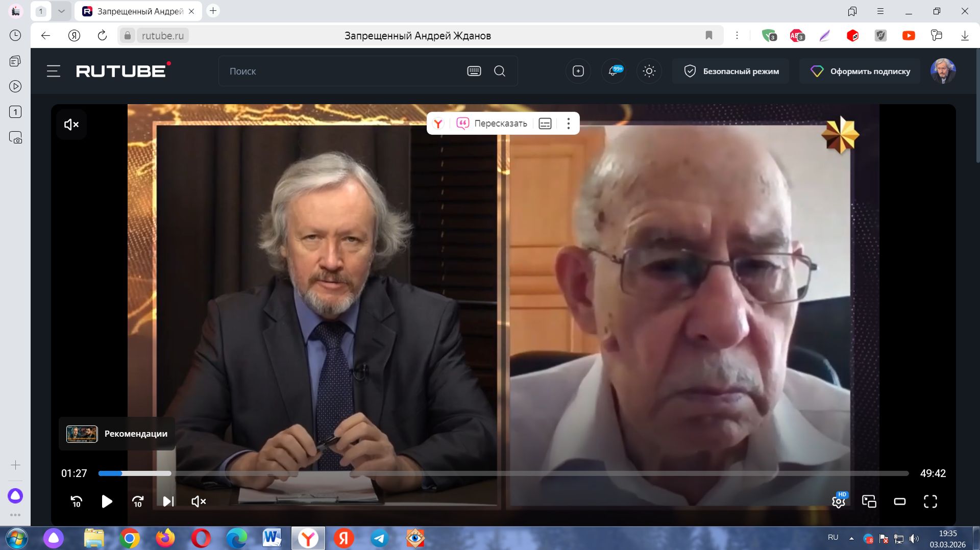The image size is (980, 550).
Task: Go back to previous page
Action: [46, 36]
